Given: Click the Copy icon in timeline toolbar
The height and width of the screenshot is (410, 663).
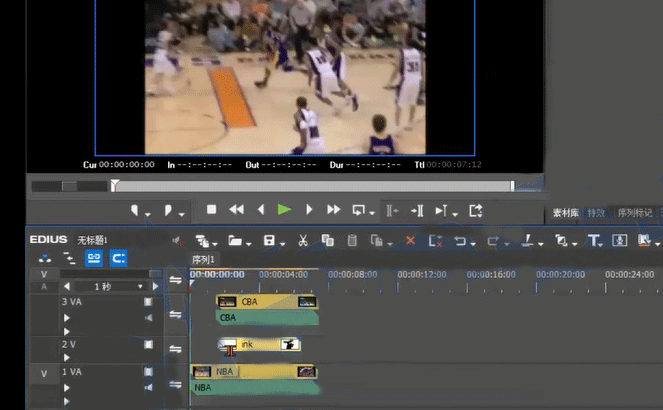Looking at the screenshot, I should [x=327, y=241].
